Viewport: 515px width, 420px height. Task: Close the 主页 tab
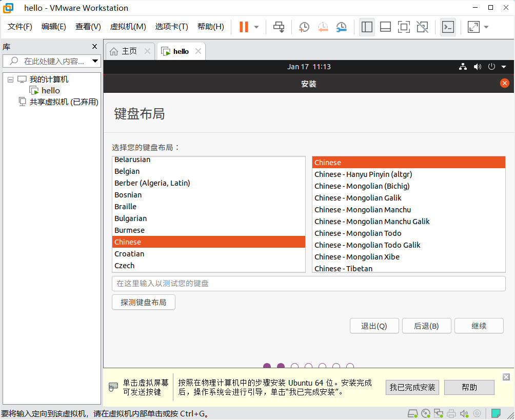tap(147, 51)
